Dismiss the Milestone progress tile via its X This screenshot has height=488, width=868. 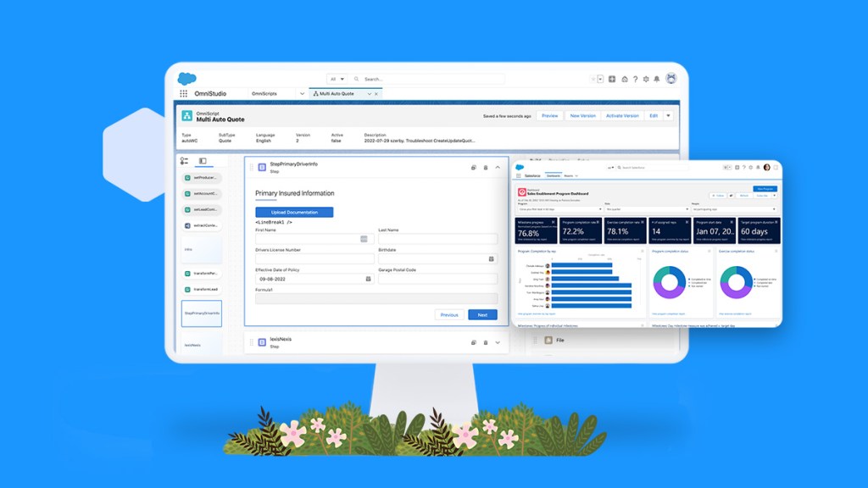[552, 221]
